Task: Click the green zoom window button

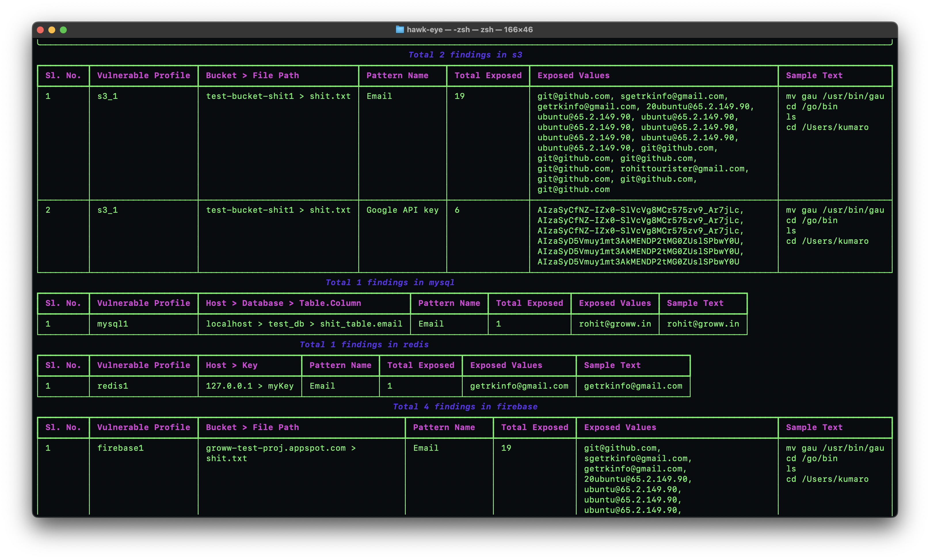Action: coord(63,30)
